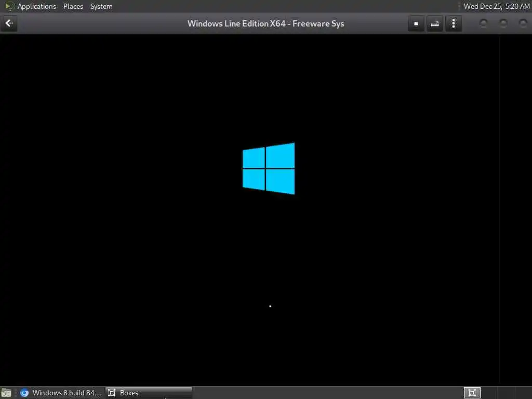Image resolution: width=532 pixels, height=399 pixels.
Task: Click the distro logo in the top panel
Action: [9, 6]
